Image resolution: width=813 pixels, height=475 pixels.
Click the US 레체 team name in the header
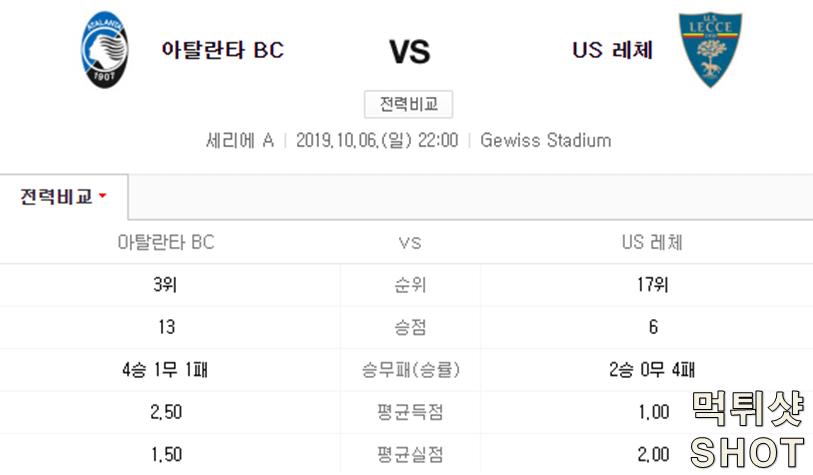tap(612, 50)
